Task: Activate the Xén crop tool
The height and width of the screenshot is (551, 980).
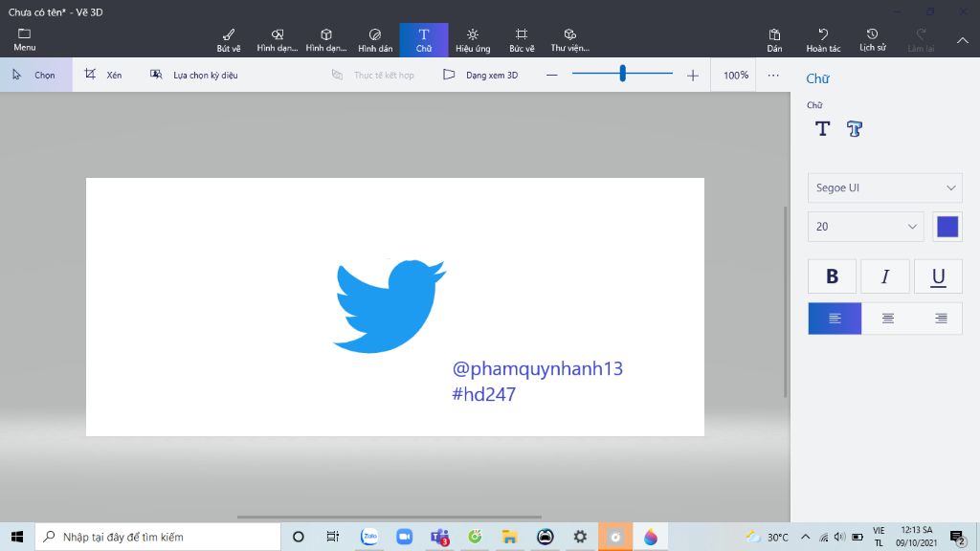Action: (103, 75)
